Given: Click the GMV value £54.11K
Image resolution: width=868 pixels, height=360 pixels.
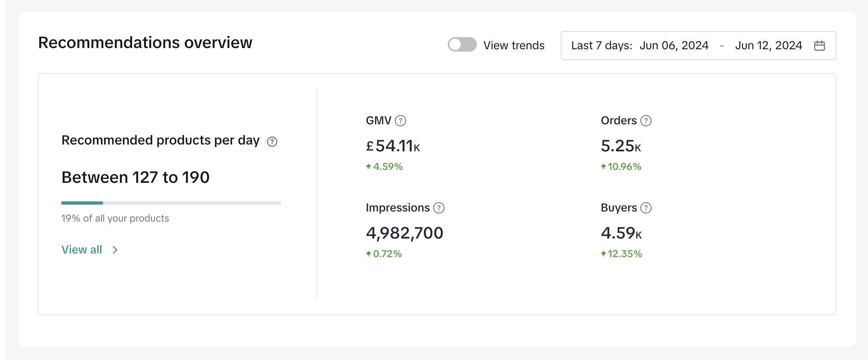Looking at the screenshot, I should (393, 146).
